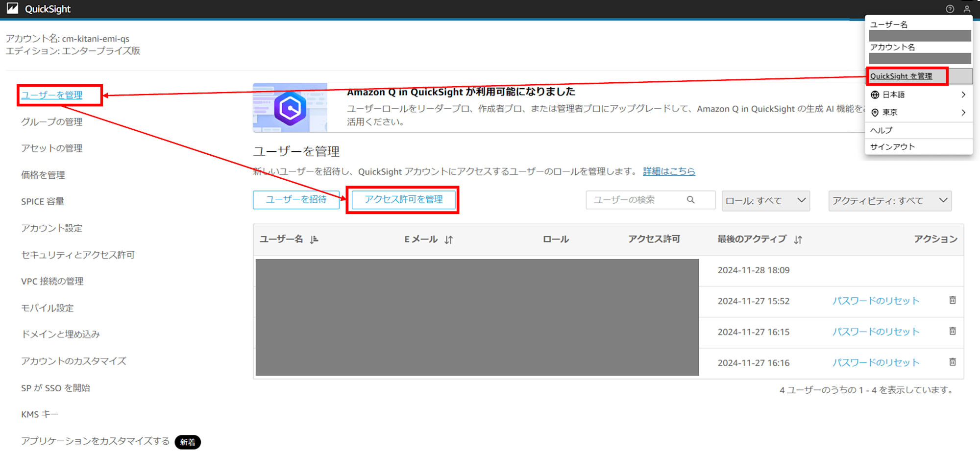Viewport: 980px width, 452px height.
Task: Expand the 東京 region submenu arrow
Action: click(963, 112)
